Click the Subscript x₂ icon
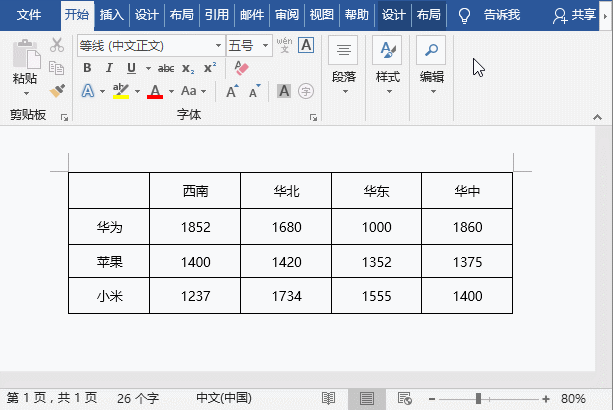Image resolution: width=613 pixels, height=410 pixels. [x=188, y=68]
